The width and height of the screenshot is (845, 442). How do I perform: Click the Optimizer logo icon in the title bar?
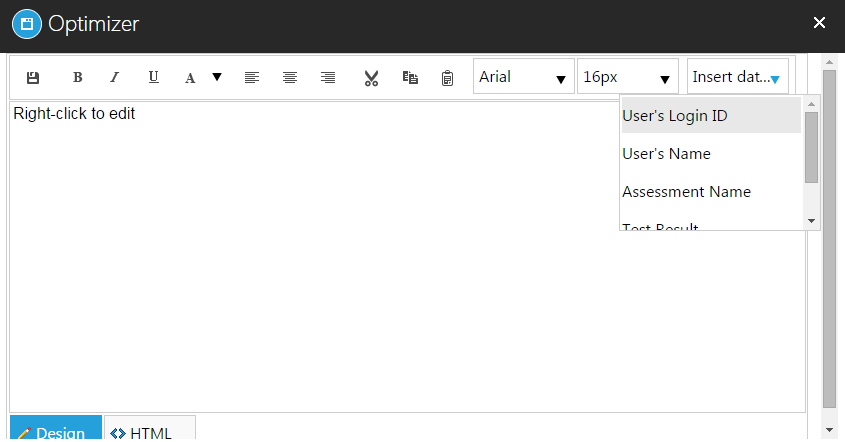coord(27,22)
